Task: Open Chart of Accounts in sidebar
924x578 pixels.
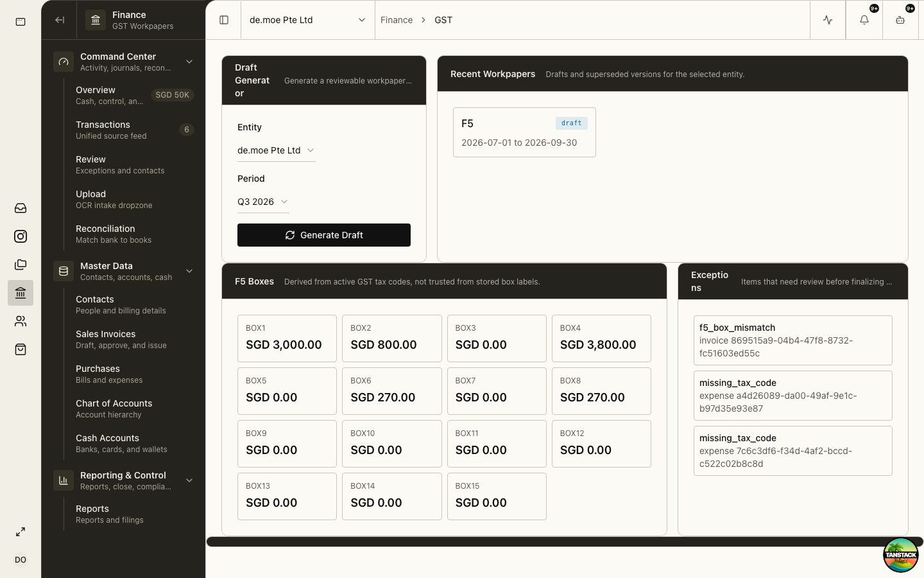Action: pyautogui.click(x=133, y=408)
